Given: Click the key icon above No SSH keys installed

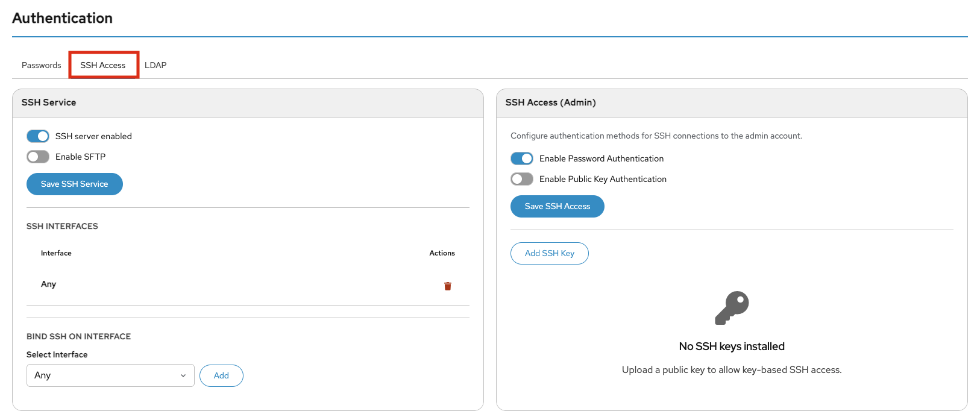Looking at the screenshot, I should (x=732, y=308).
